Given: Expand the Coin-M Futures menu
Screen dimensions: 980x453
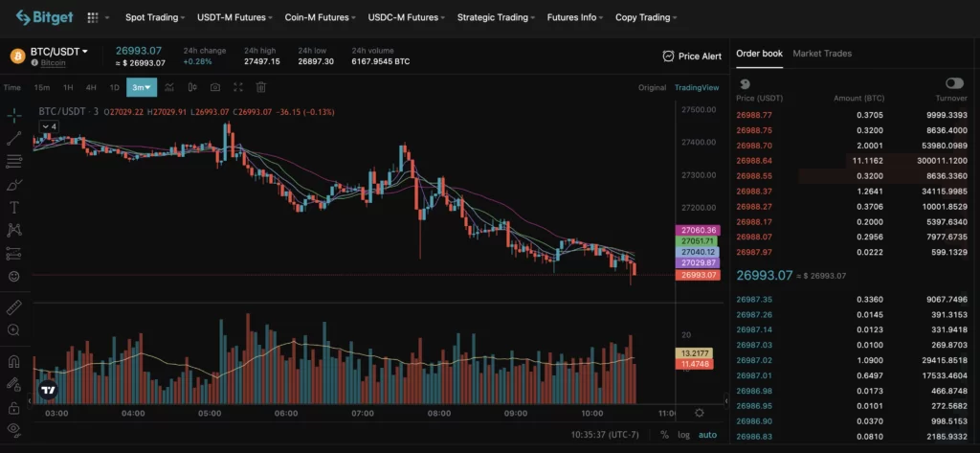Looking at the screenshot, I should 321,17.
